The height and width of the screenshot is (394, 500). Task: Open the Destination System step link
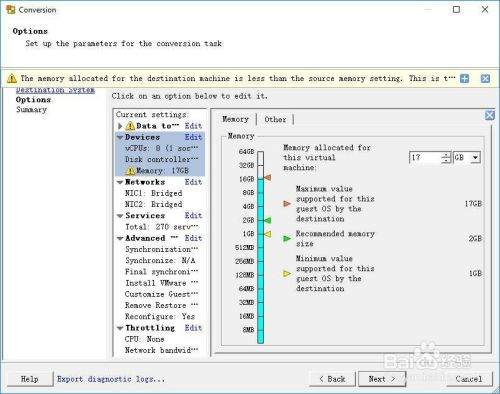click(55, 90)
